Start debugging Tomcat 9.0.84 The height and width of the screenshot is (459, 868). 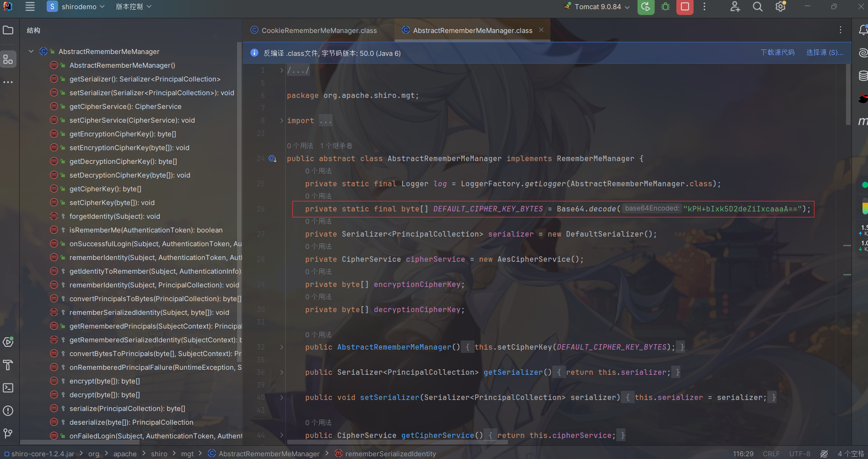click(x=665, y=7)
